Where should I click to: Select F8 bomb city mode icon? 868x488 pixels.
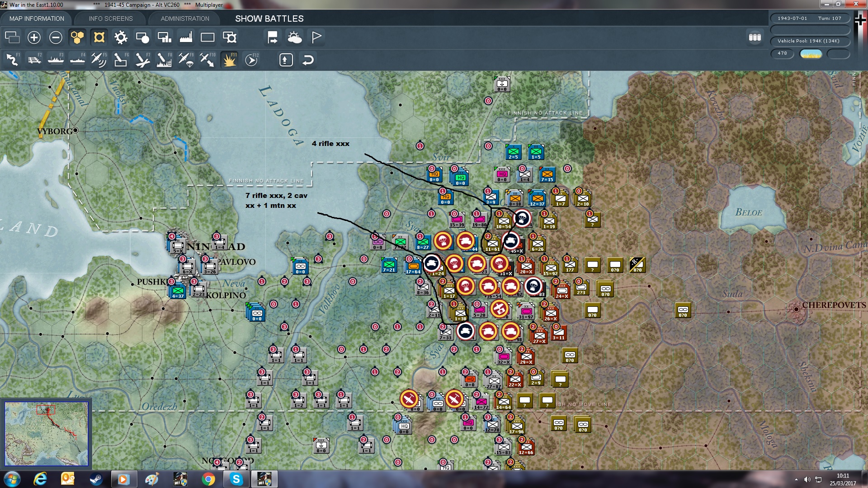[x=164, y=60]
